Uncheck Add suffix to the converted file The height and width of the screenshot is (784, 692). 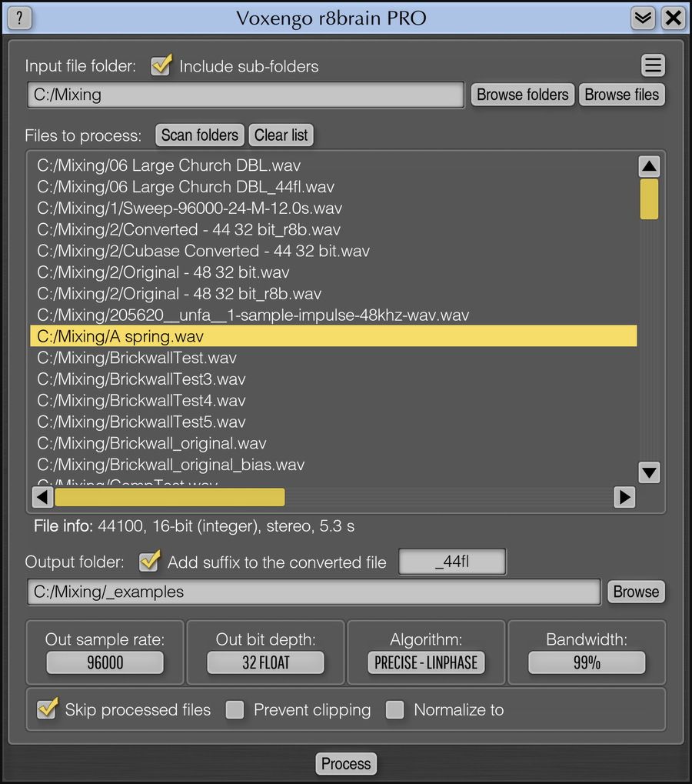(149, 562)
